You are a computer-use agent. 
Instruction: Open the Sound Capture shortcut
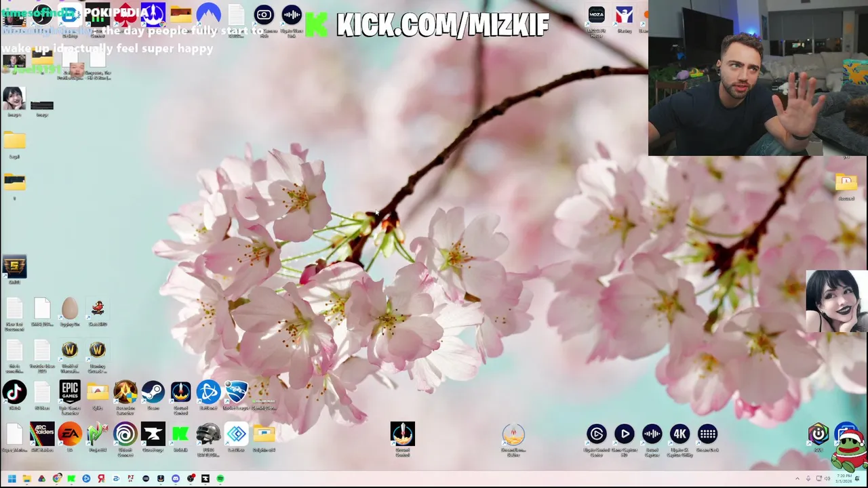point(652,434)
